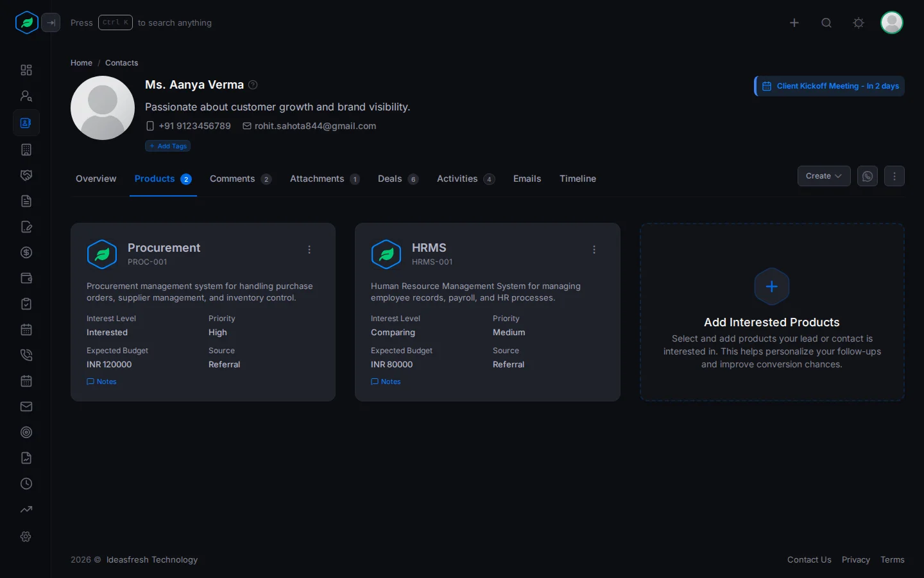The height and width of the screenshot is (578, 924).
Task: Open the building icon in sidebar
Action: click(26, 150)
